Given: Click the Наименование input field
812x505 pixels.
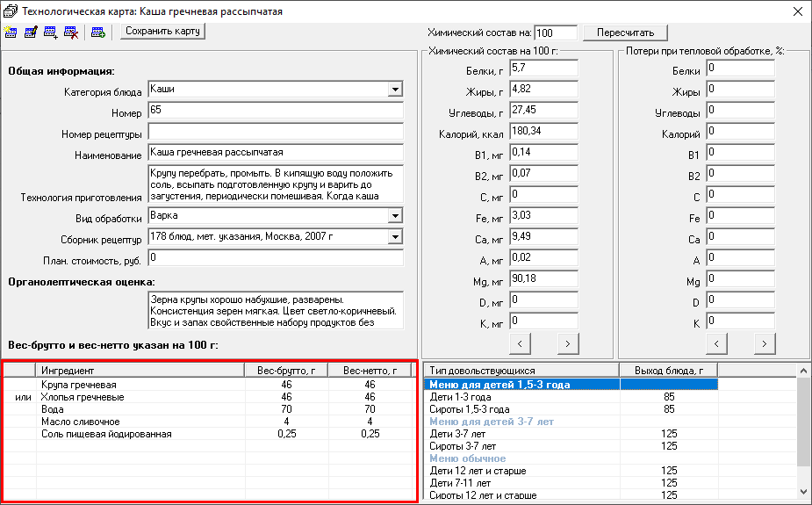Looking at the screenshot, I should click(274, 154).
